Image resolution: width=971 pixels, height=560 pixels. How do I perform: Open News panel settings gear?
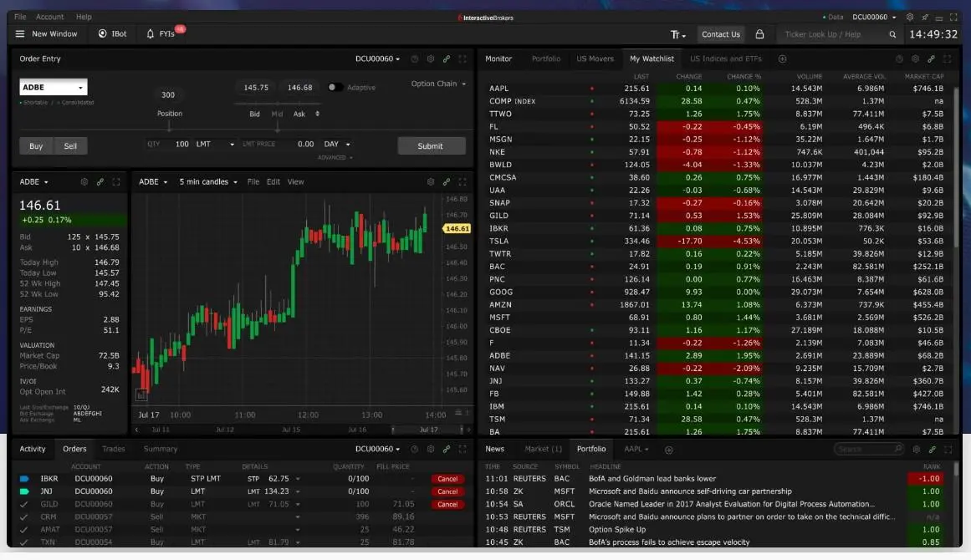coord(917,449)
